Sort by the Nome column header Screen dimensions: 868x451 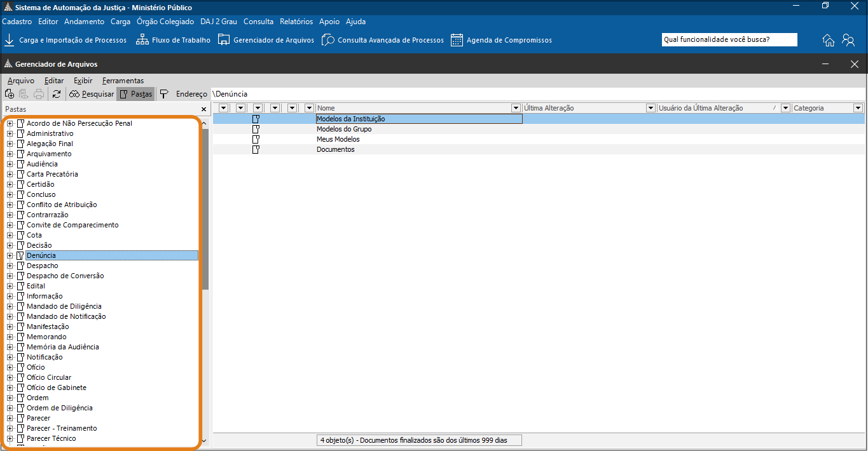tap(413, 108)
